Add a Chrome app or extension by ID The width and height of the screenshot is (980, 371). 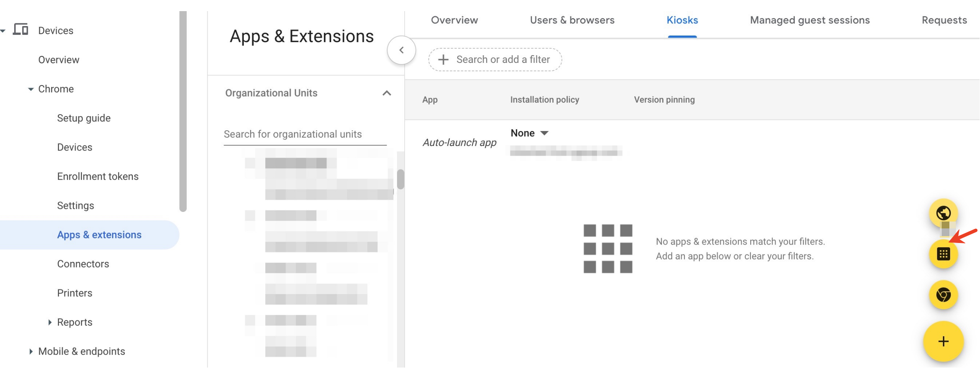point(943,253)
